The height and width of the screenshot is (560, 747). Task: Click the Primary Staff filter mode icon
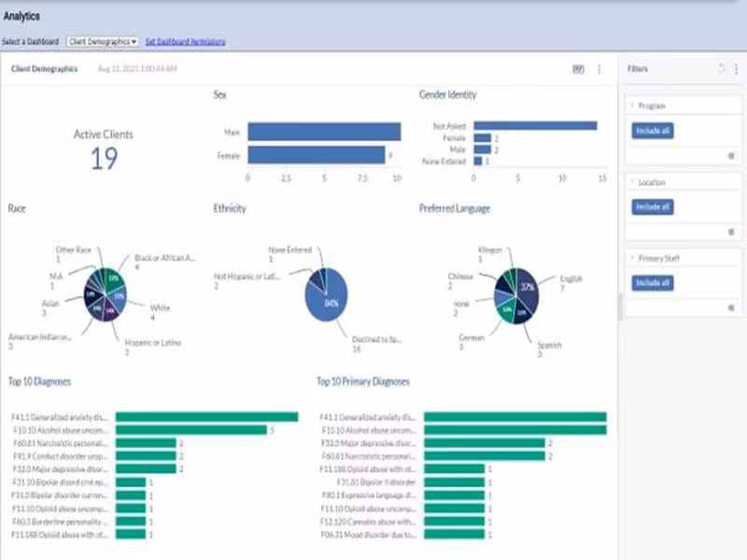coord(731,308)
